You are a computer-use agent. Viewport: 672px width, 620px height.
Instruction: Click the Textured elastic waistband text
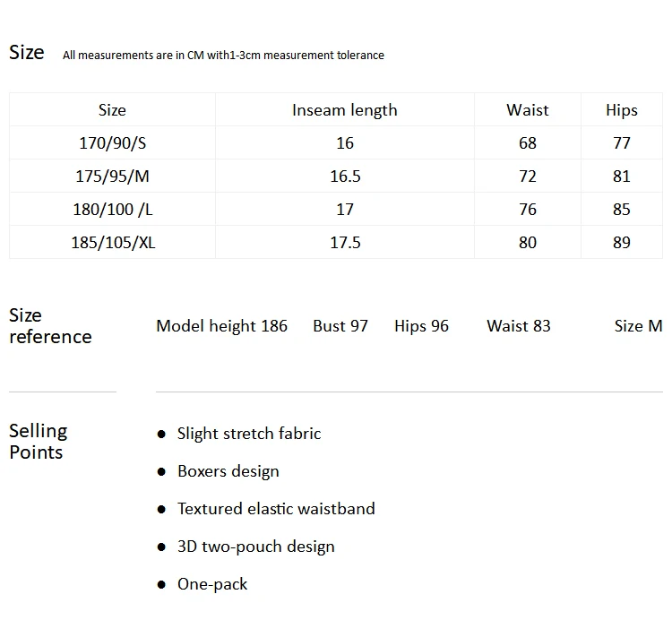pos(276,509)
